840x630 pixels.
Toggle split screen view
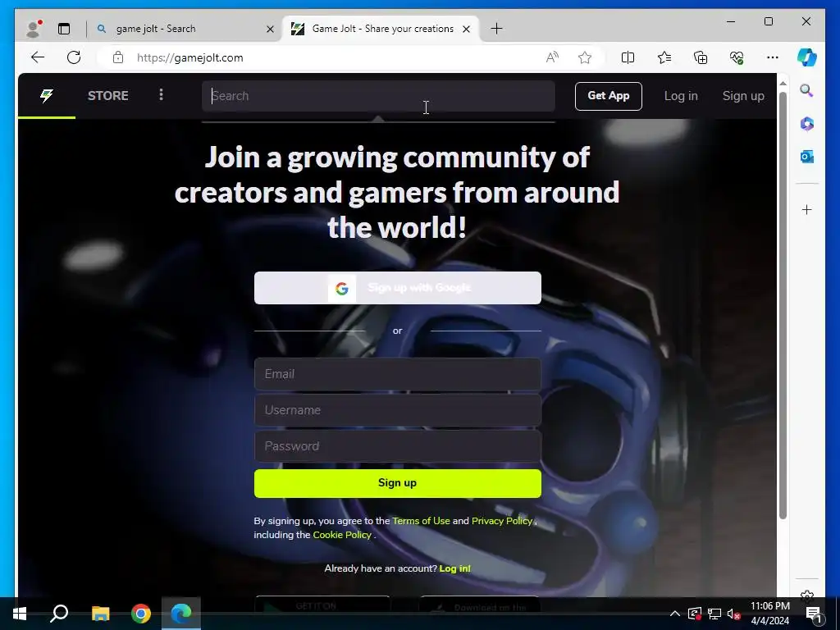(x=628, y=57)
